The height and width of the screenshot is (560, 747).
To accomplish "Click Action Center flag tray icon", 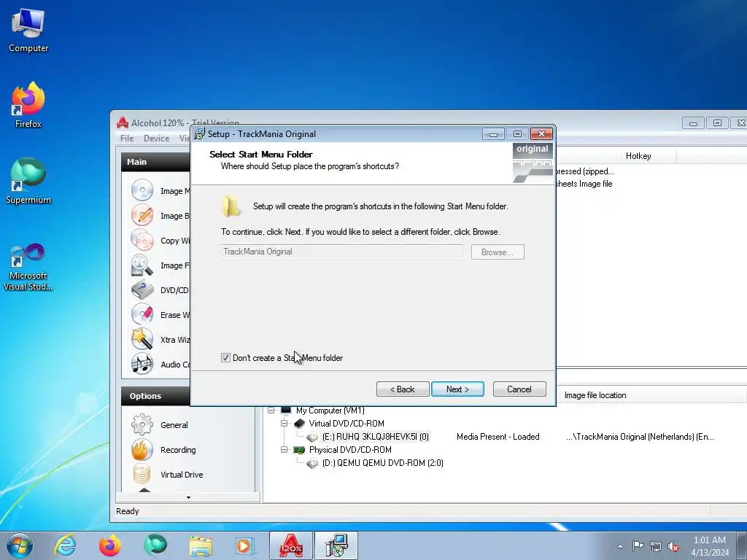I will pyautogui.click(x=638, y=546).
